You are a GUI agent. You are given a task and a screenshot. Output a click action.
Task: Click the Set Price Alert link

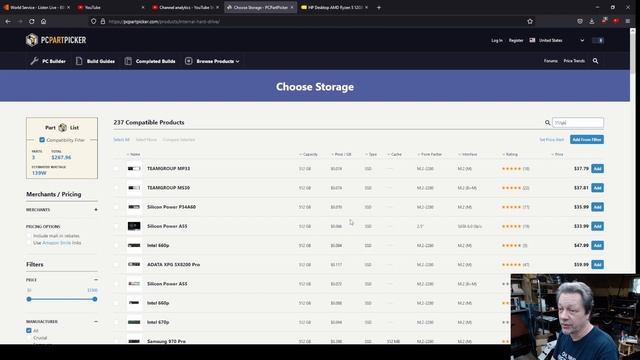551,140
